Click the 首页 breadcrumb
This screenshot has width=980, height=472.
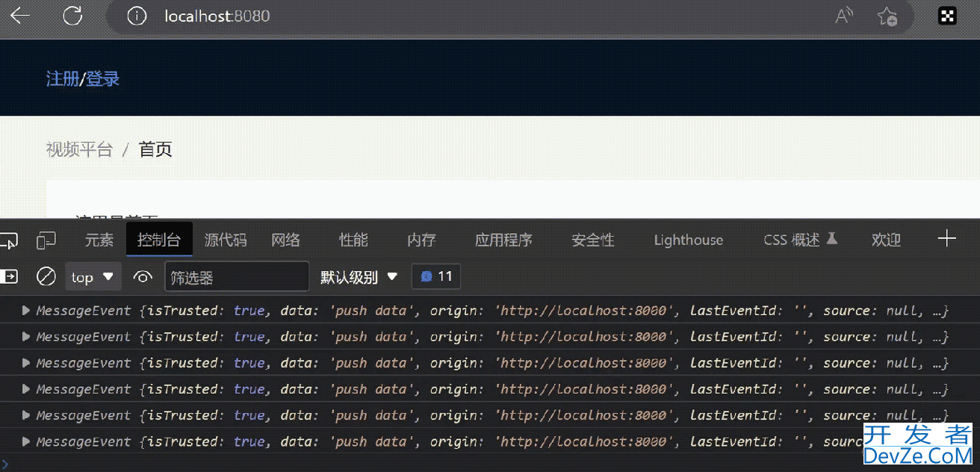pos(155,149)
